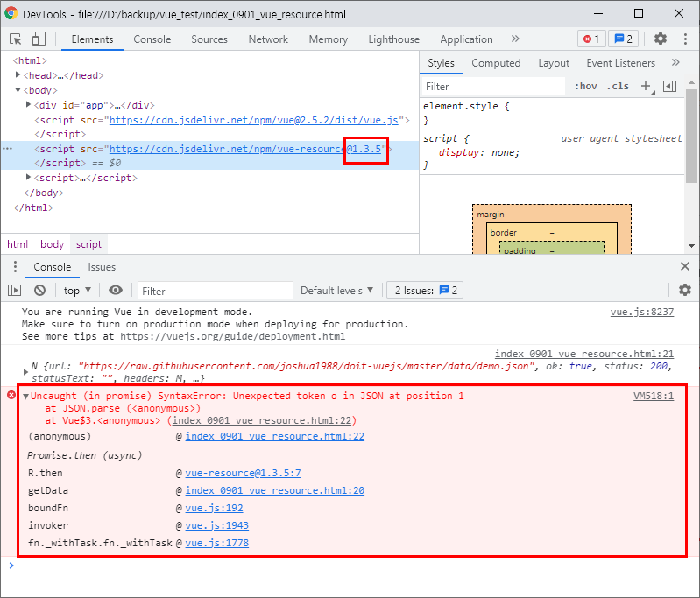
Task: Select the Layout pane tab
Action: (x=554, y=63)
